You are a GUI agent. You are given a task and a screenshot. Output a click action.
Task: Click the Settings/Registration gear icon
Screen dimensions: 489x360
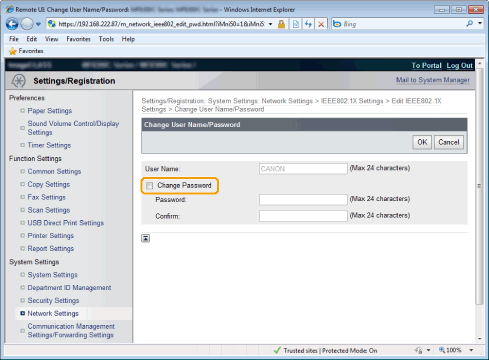pyautogui.click(x=18, y=81)
